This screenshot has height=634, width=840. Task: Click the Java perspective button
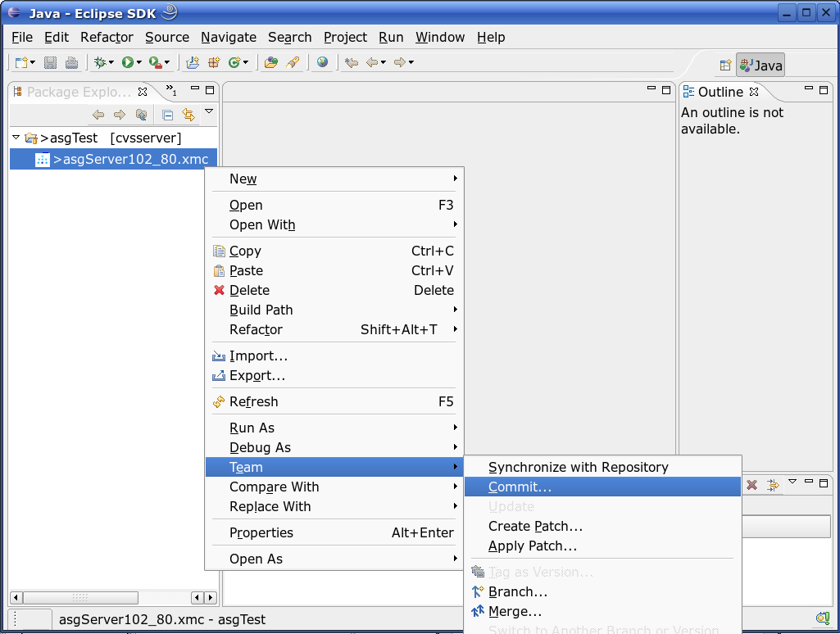pyautogui.click(x=761, y=66)
